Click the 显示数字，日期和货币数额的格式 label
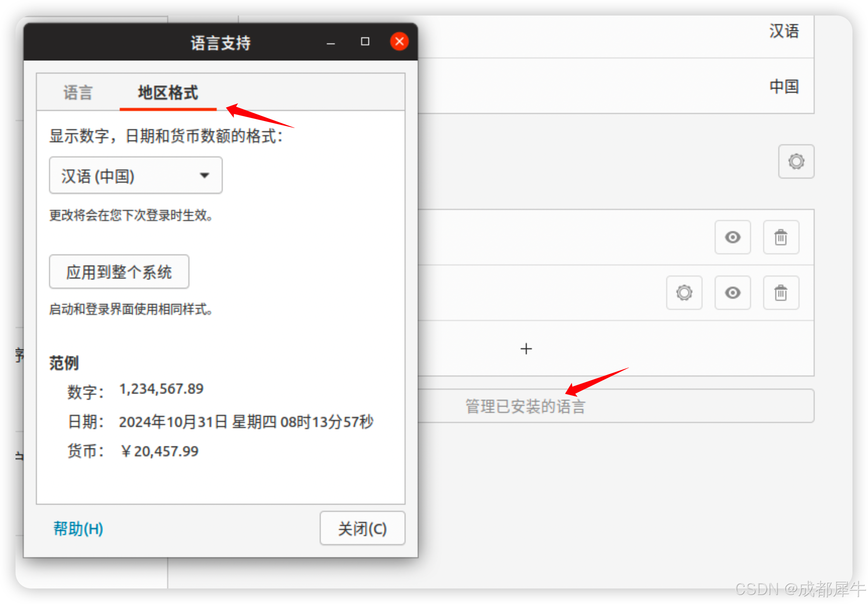Screen dimensions: 868x604 [166, 136]
